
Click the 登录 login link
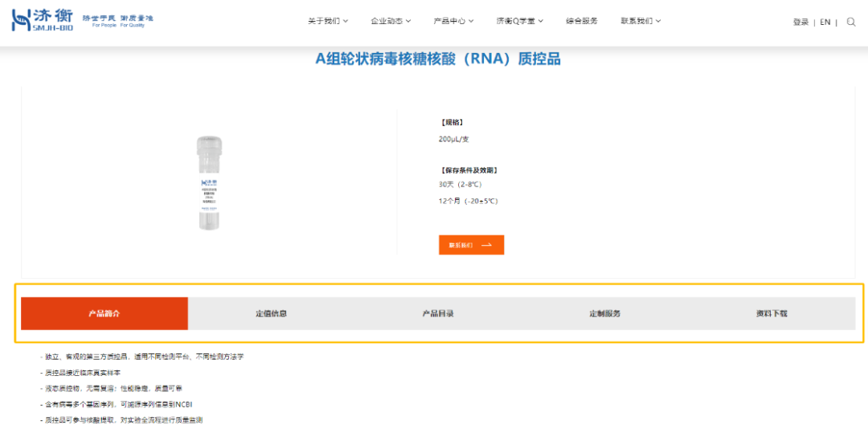pyautogui.click(x=800, y=22)
